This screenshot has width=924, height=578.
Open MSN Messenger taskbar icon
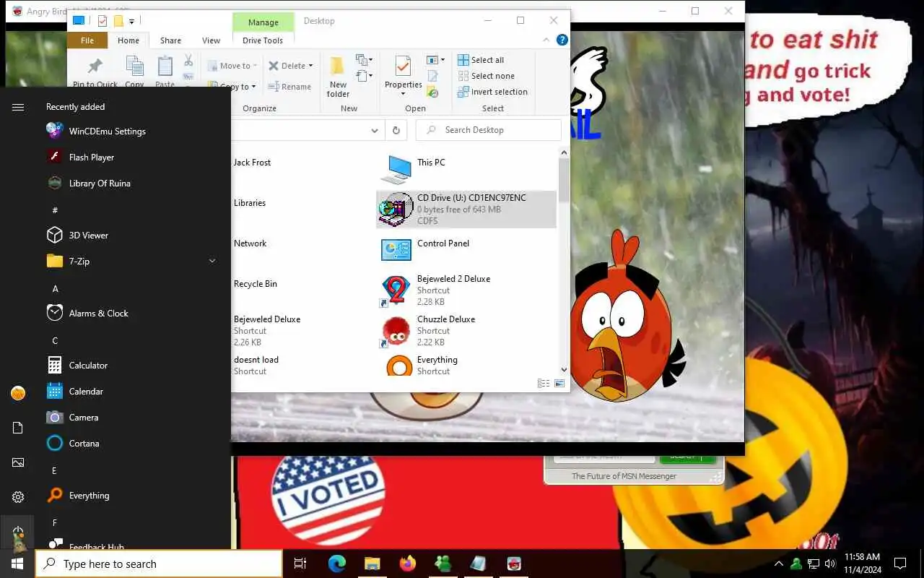pos(443,564)
